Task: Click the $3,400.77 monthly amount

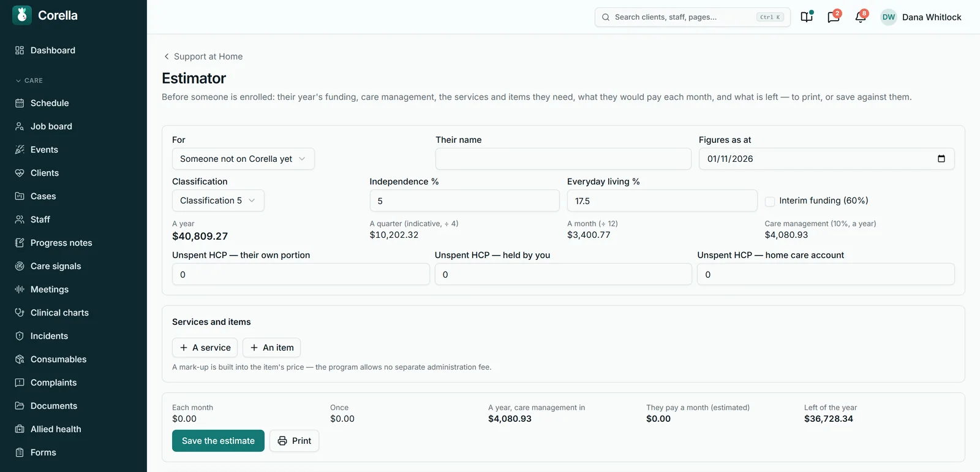Action: (589, 235)
